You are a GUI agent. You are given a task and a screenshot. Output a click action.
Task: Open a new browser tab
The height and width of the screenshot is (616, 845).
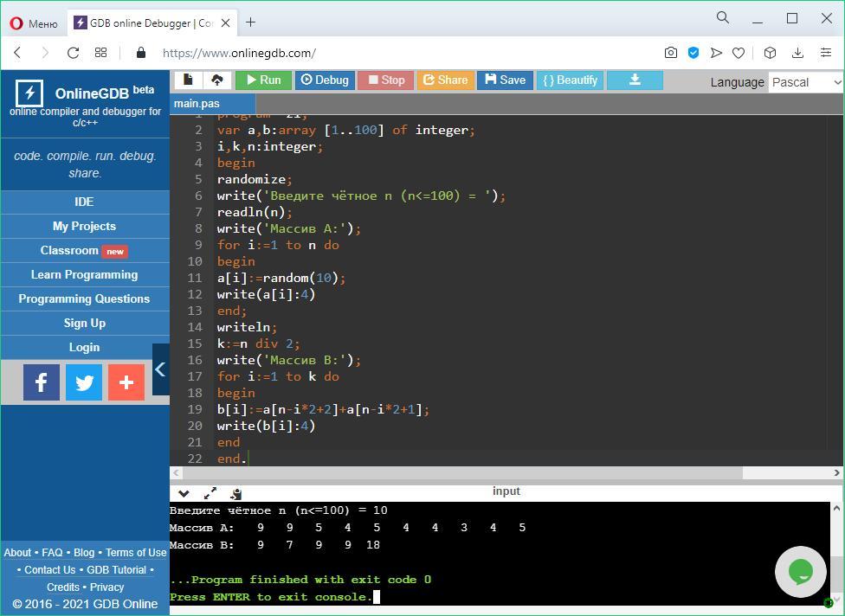pos(250,22)
